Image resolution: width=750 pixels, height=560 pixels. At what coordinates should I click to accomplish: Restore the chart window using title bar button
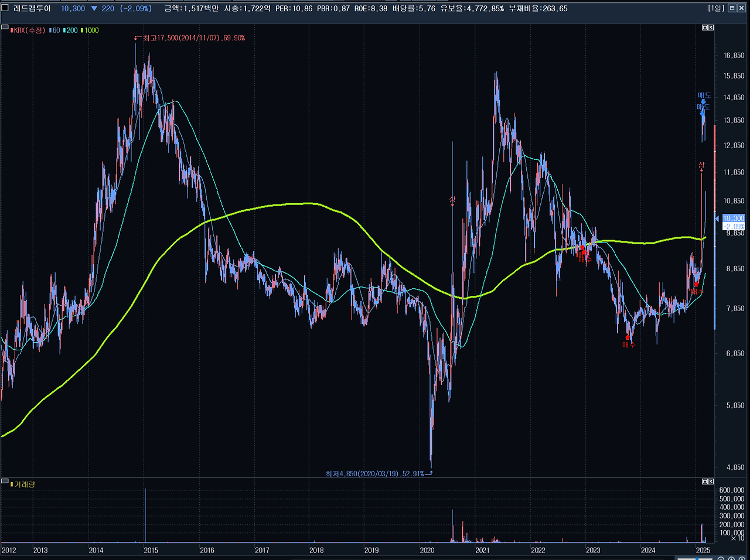[732, 8]
